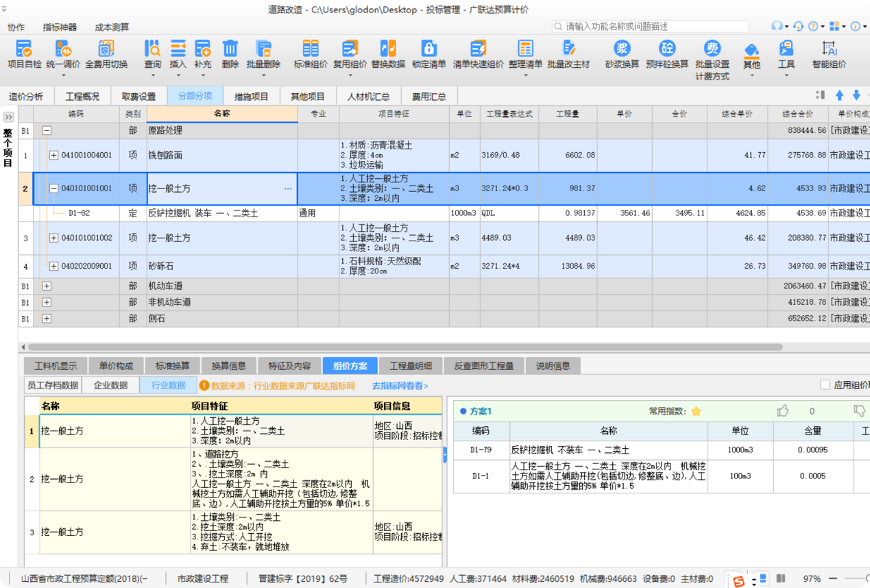This screenshot has width=870, height=588.
Task: Click the 项目自检 toolbar icon
Action: 24,49
